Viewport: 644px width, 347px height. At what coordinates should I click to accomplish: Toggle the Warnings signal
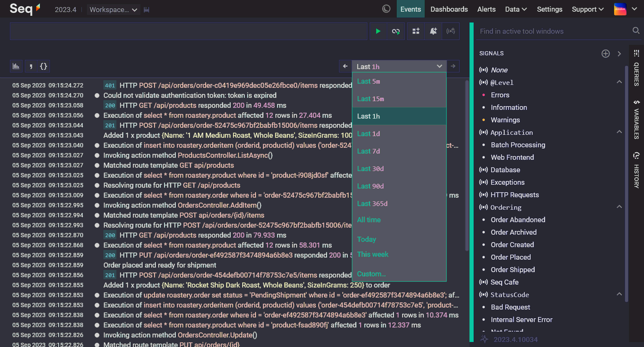coord(505,120)
